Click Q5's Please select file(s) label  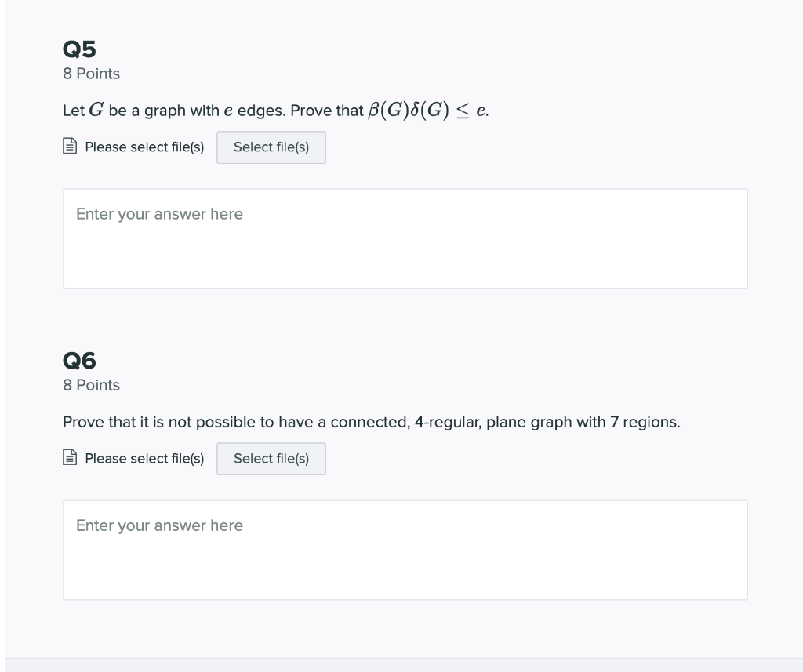(144, 147)
